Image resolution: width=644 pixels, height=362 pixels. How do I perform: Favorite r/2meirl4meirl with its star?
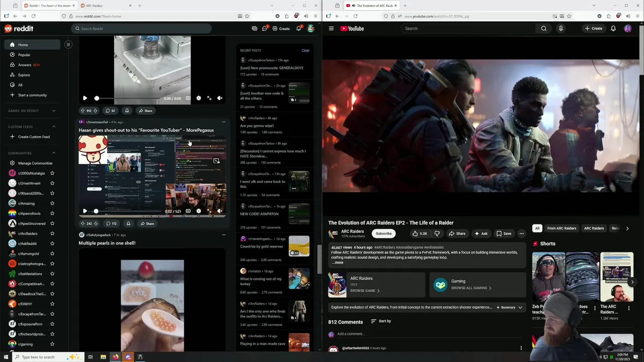coord(52,184)
